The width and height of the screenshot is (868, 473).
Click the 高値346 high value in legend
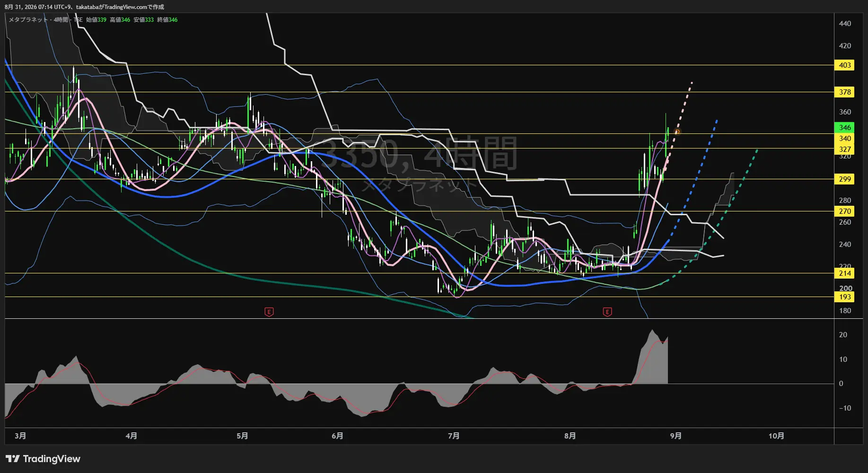pos(120,20)
